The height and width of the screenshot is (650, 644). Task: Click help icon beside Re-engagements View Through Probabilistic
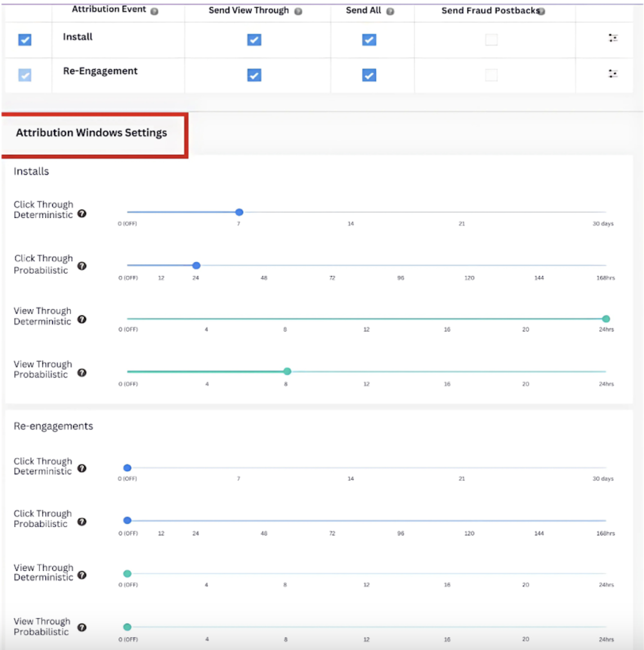[82, 627]
